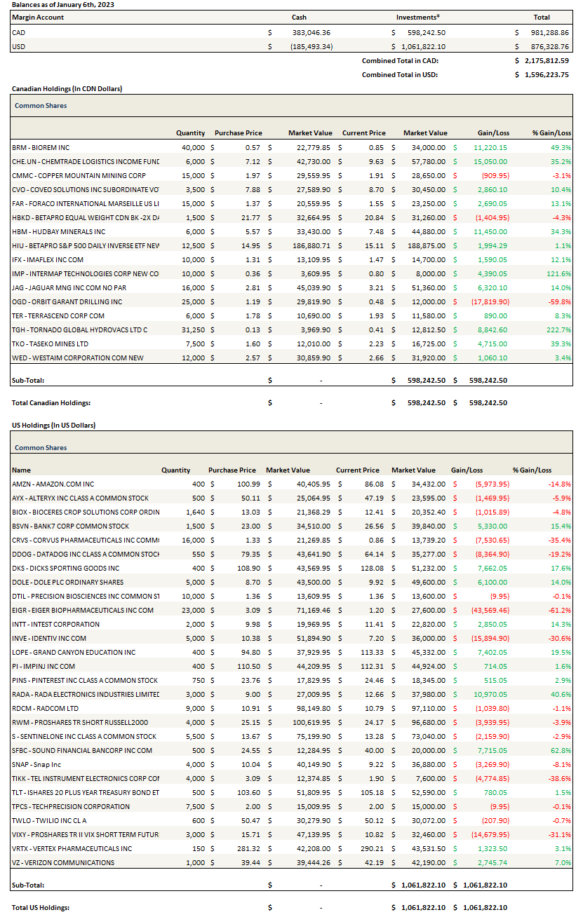
Task: Click Tornado Global Hydrovacs 222.7% gain cell
Action: click(559, 329)
